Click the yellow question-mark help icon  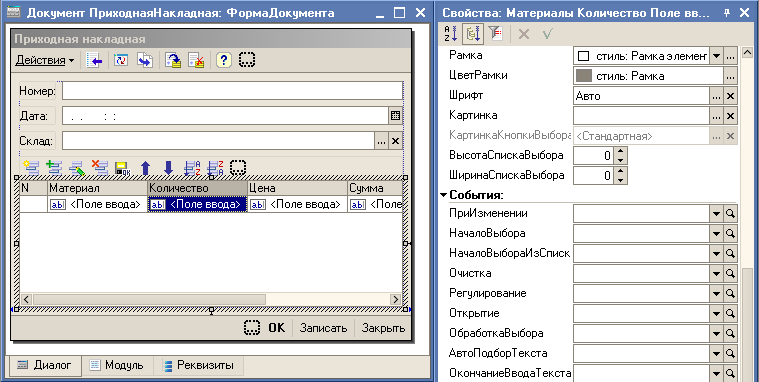(223, 61)
